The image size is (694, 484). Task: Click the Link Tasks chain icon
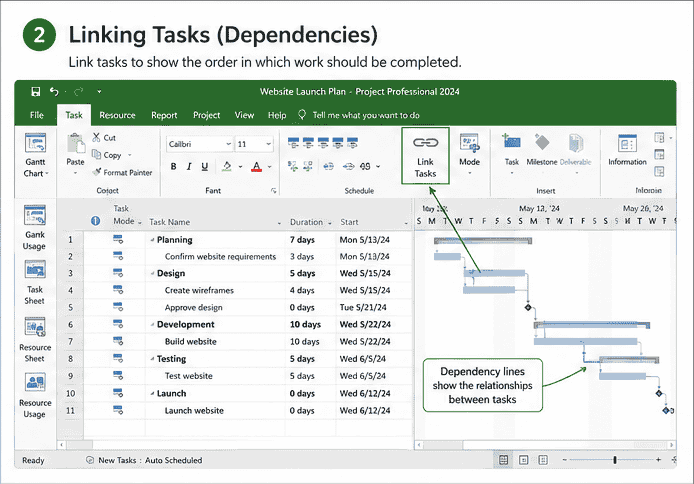pos(425,142)
